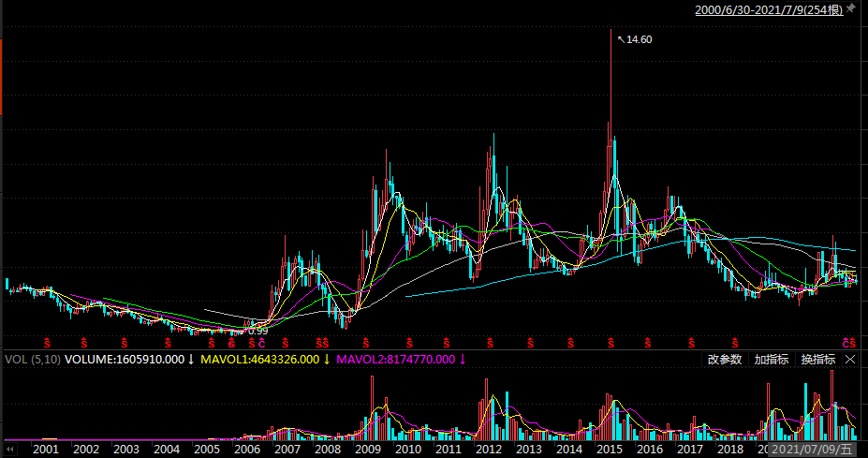Click the red S marker above year 2015

pos(611,344)
